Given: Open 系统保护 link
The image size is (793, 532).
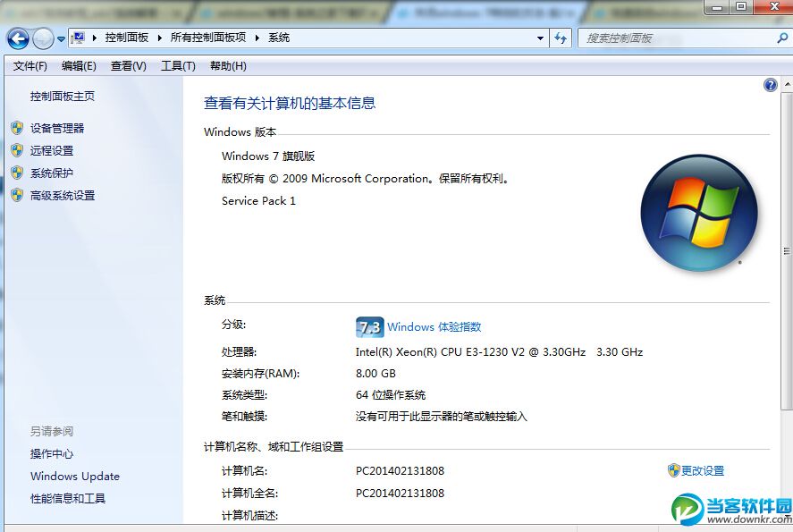Looking at the screenshot, I should (52, 173).
